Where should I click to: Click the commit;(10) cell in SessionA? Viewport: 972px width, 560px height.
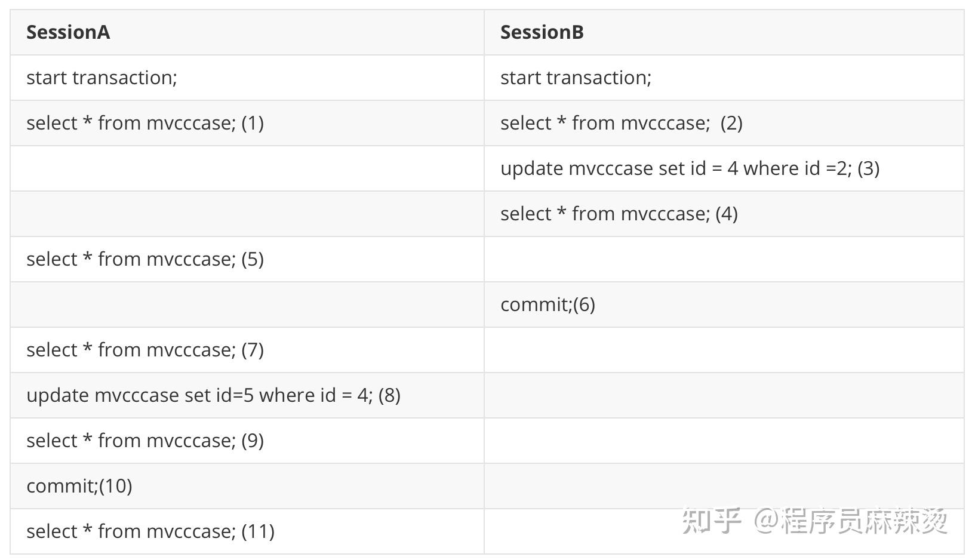coord(79,486)
